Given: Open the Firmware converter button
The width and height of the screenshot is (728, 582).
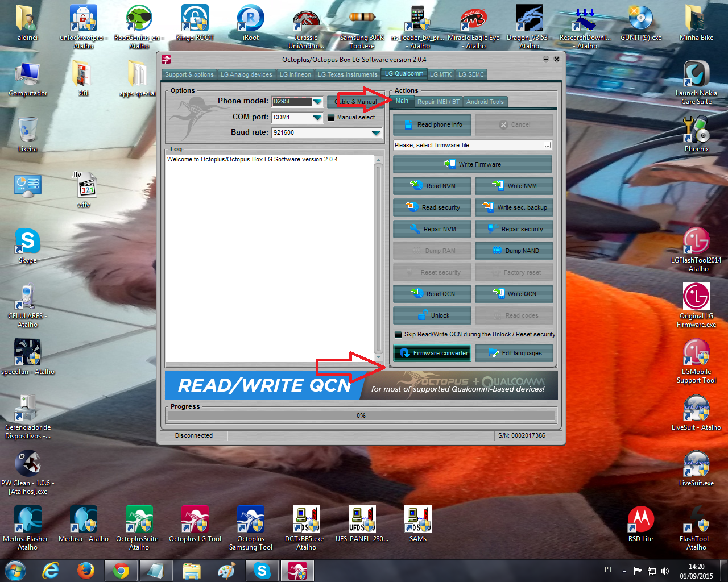Looking at the screenshot, I should pyautogui.click(x=432, y=354).
